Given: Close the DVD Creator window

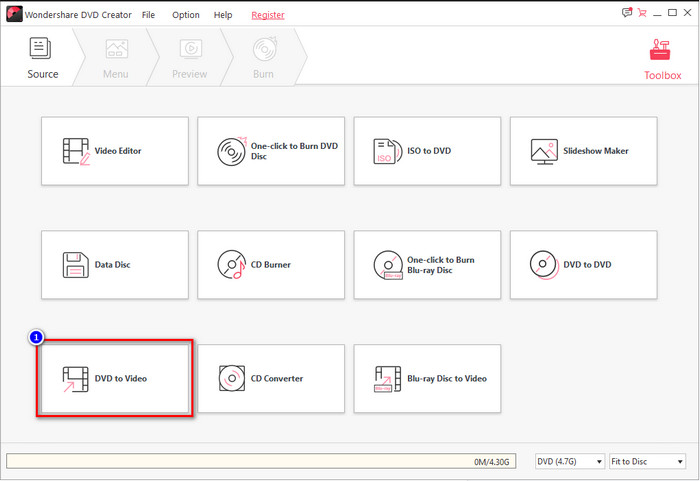Looking at the screenshot, I should coord(688,13).
